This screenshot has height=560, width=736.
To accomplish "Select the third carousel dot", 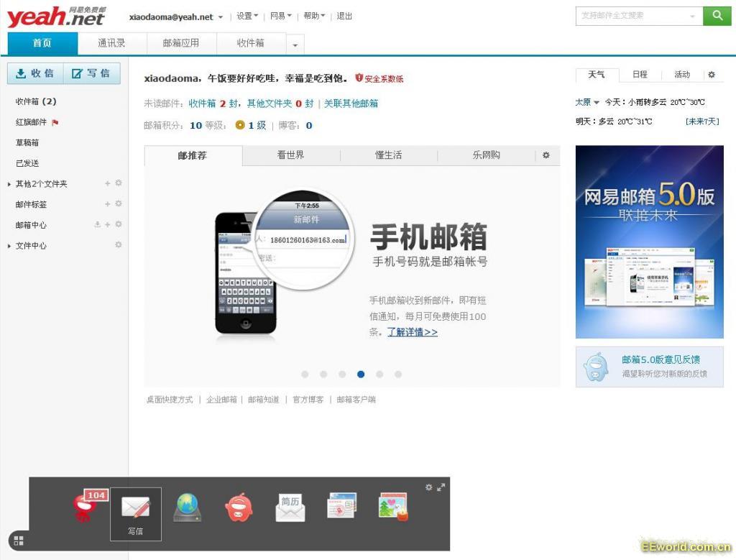I will tap(342, 374).
